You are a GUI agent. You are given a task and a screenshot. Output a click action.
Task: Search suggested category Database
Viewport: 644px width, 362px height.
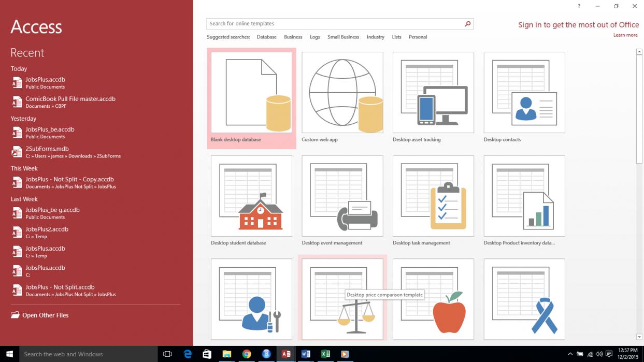(267, 37)
